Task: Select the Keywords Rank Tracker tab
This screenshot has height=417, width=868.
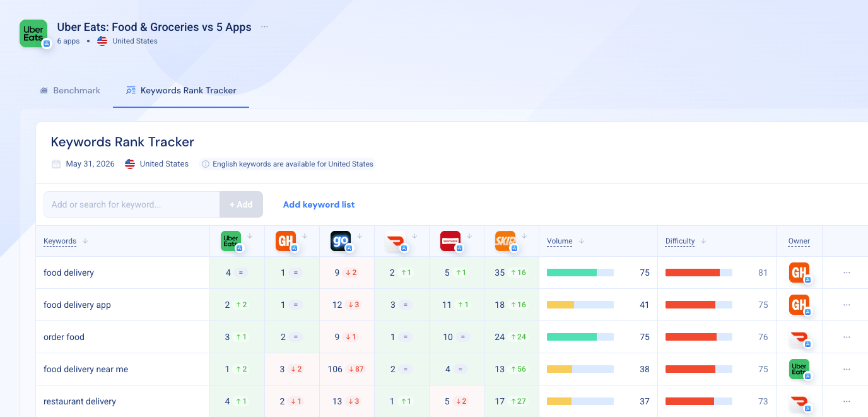Action: click(x=181, y=90)
